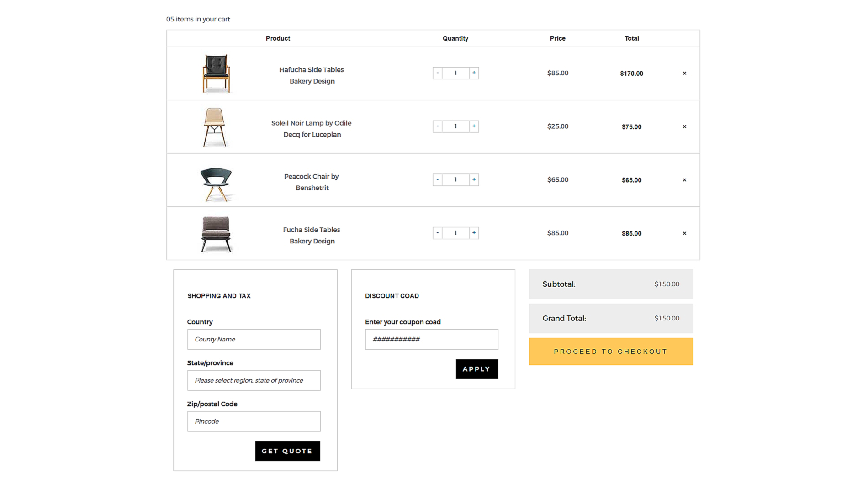
Task: Increase quantity of Peacock Chair
Action: coord(474,180)
